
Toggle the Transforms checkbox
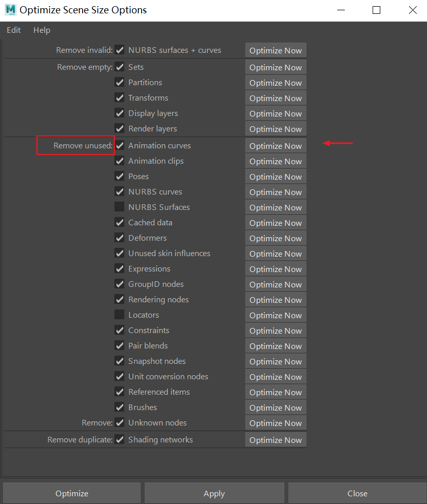120,98
